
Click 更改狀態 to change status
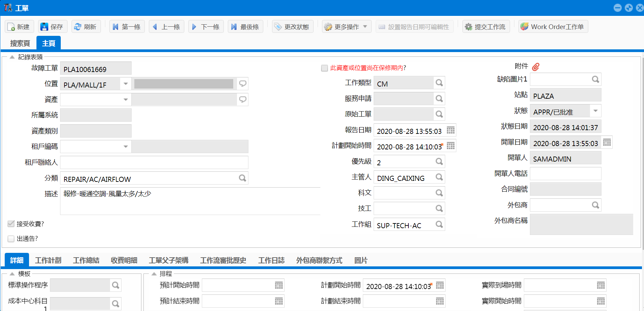click(293, 27)
